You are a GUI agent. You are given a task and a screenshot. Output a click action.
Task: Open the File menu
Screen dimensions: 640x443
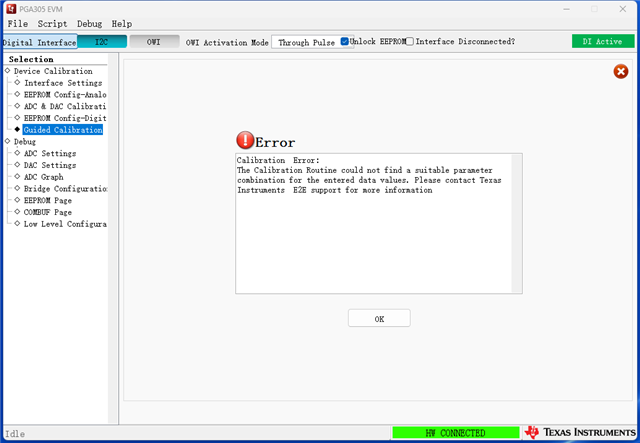[18, 24]
